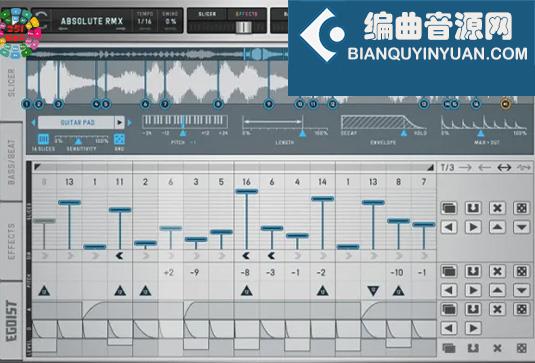Play GUITAR PAD sample preview button
Image resolution: width=535 pixels, height=363 pixels.
coord(119,122)
